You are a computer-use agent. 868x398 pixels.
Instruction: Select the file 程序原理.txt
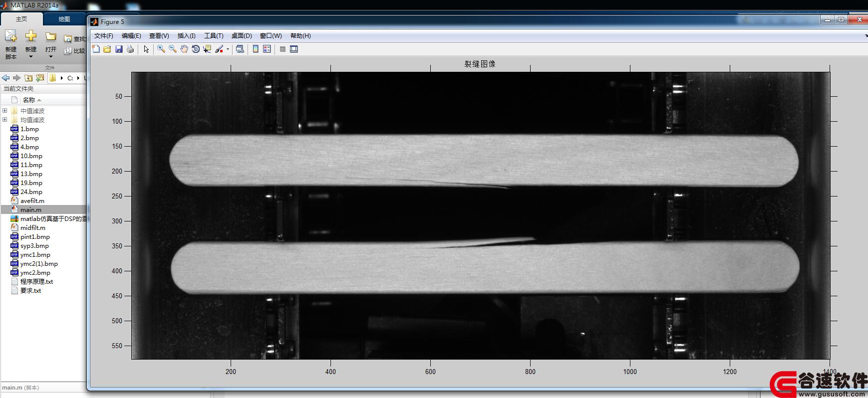tap(36, 282)
